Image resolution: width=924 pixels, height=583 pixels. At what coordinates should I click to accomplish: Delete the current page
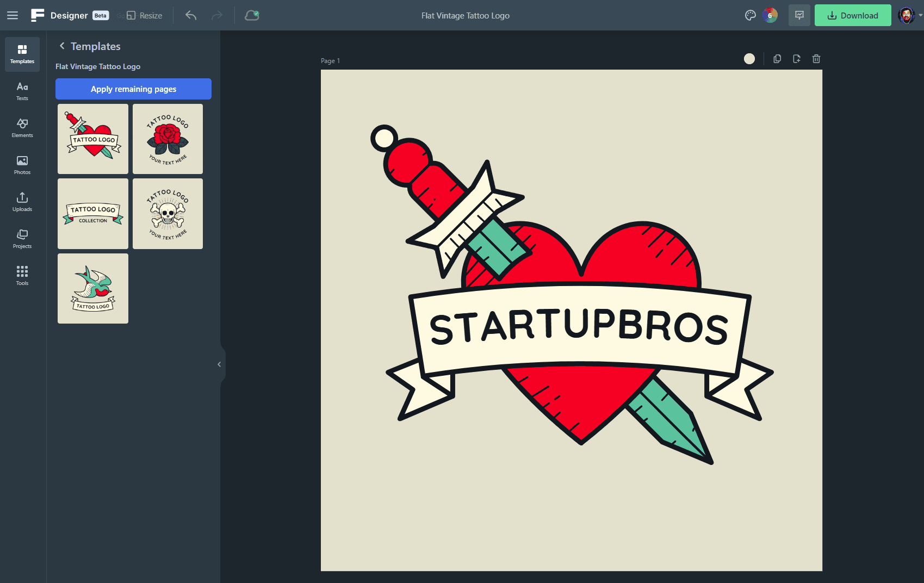click(816, 59)
